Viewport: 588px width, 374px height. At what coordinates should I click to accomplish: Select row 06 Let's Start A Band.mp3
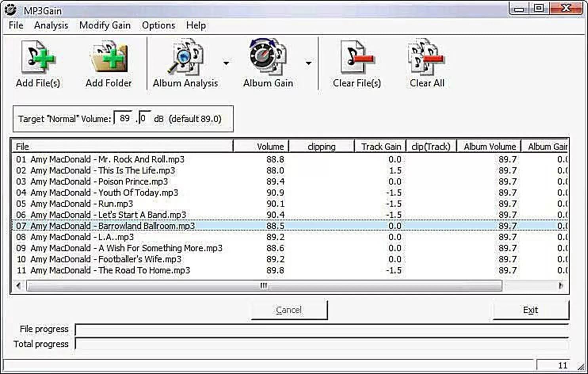pos(290,215)
